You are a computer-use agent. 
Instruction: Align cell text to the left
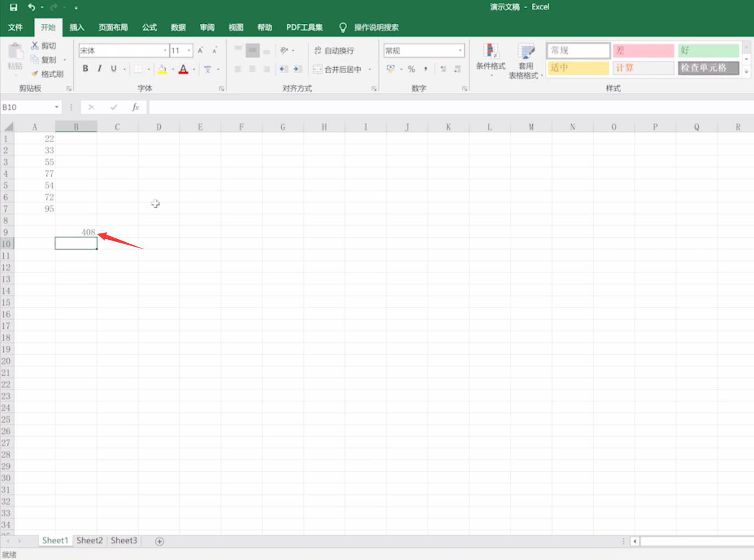point(238,69)
